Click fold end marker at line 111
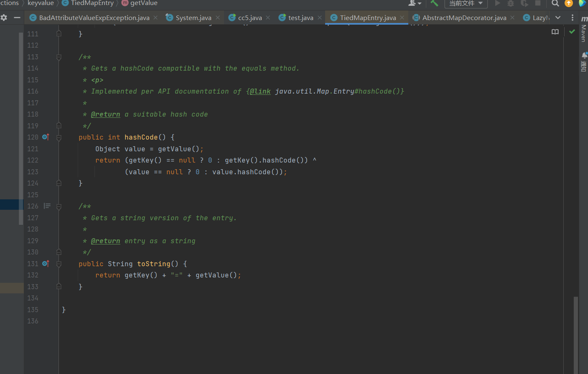 click(x=59, y=33)
